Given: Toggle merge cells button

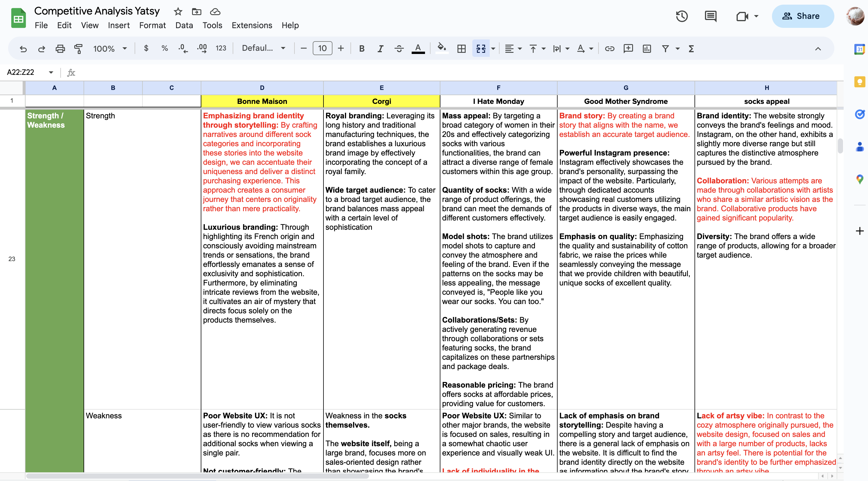Looking at the screenshot, I should [x=480, y=48].
